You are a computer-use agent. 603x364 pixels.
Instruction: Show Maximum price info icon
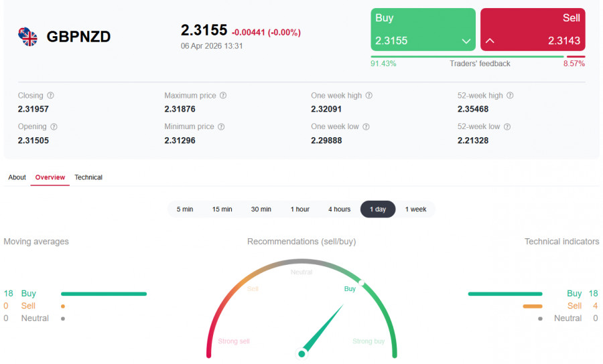223,95
